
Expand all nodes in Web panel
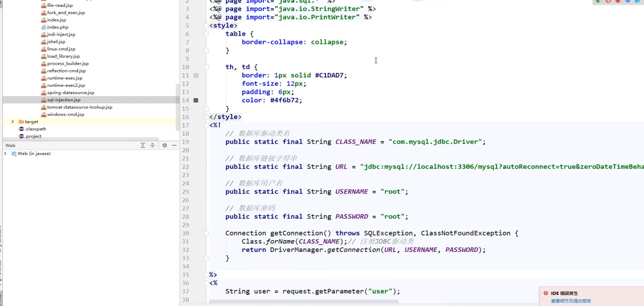(x=143, y=145)
